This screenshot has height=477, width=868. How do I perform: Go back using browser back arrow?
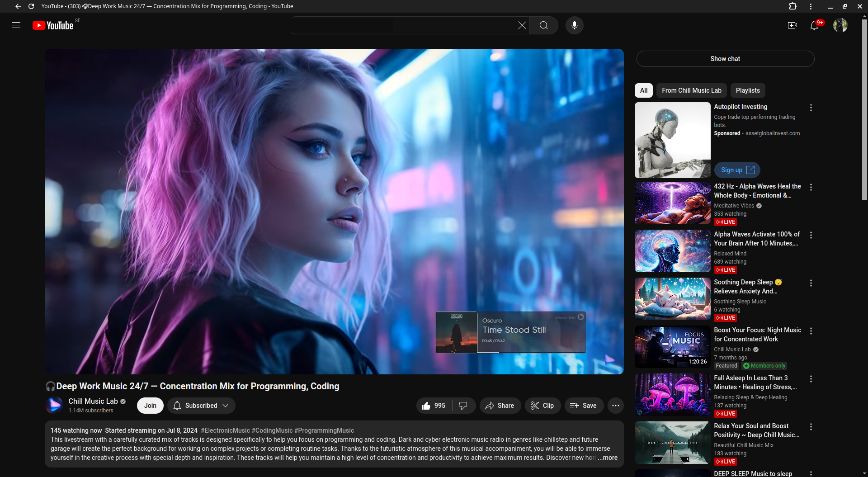pyautogui.click(x=18, y=6)
